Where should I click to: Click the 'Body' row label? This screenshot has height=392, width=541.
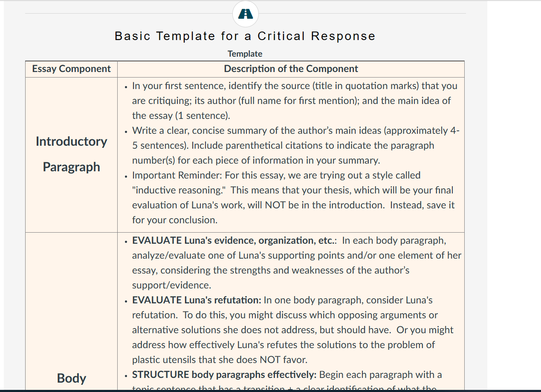(x=71, y=378)
